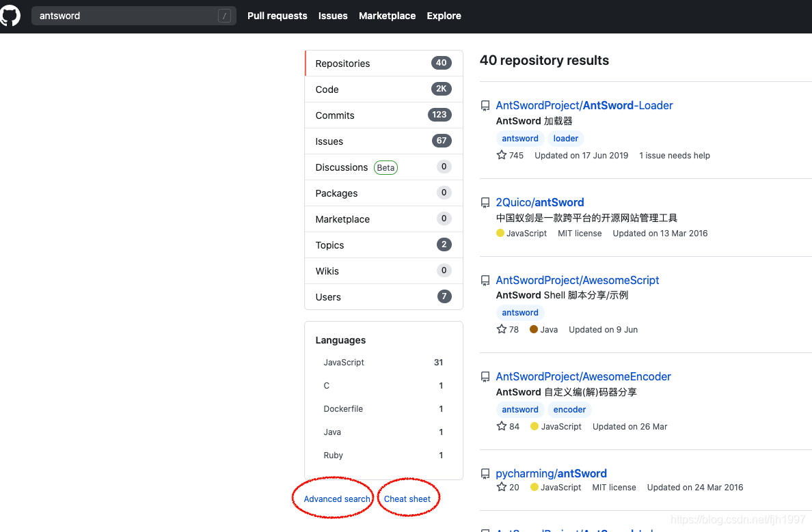Click 'Updated on 26 Mar' text
This screenshot has width=812, height=532.
(x=630, y=426)
